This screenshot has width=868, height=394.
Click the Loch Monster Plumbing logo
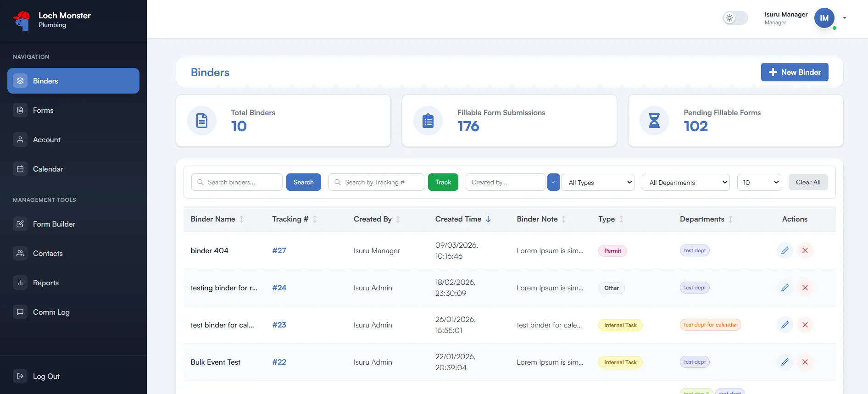[22, 20]
